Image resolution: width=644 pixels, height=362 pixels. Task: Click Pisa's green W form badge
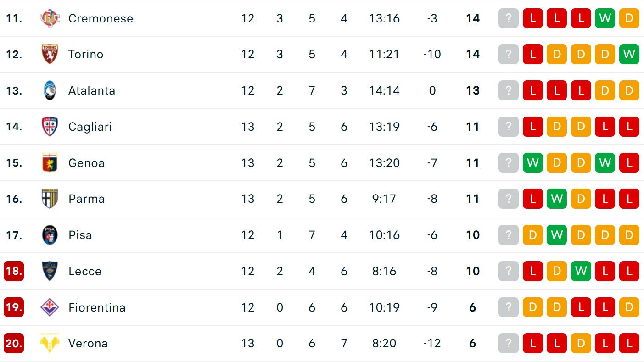(x=557, y=235)
